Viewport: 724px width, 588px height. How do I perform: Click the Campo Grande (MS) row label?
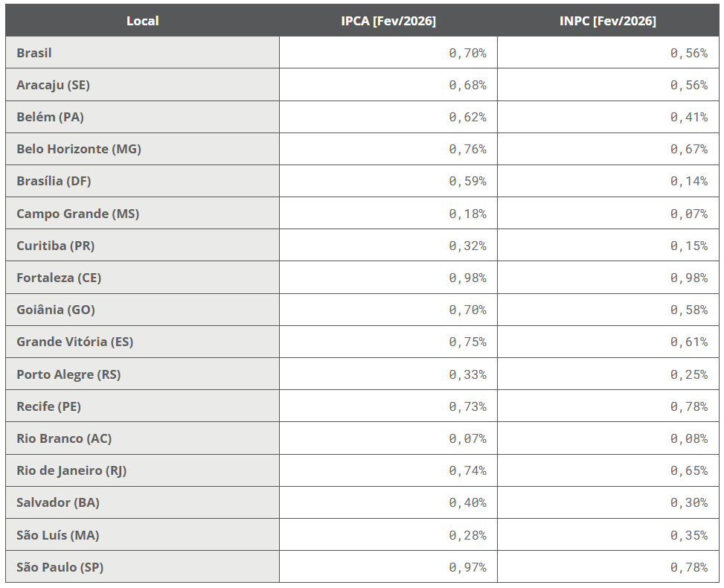point(78,214)
